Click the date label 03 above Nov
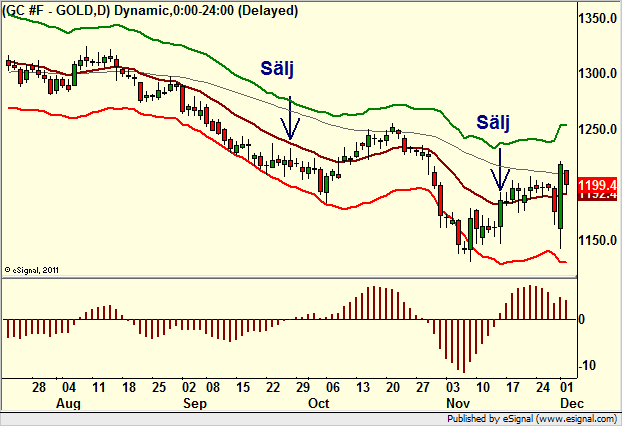 453,387
